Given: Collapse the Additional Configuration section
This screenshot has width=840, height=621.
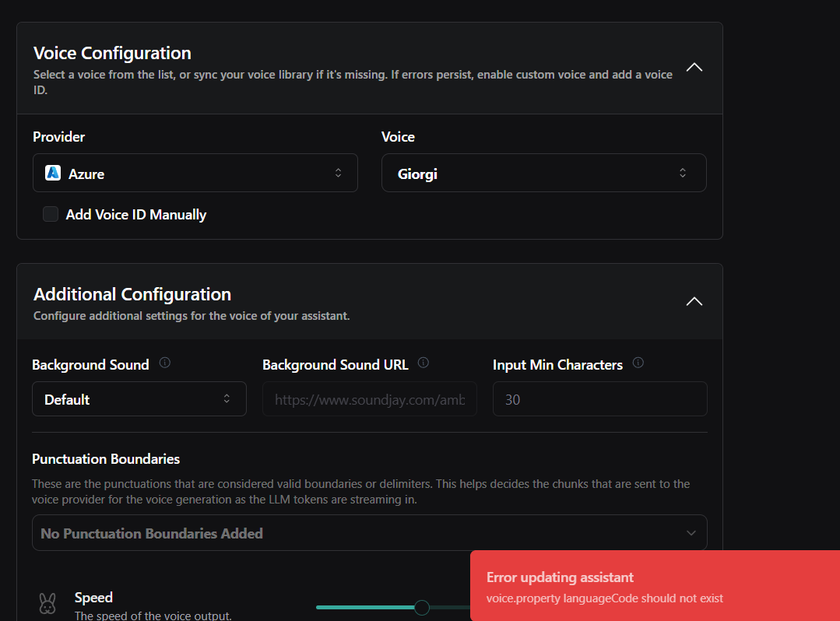Looking at the screenshot, I should click(x=694, y=301).
